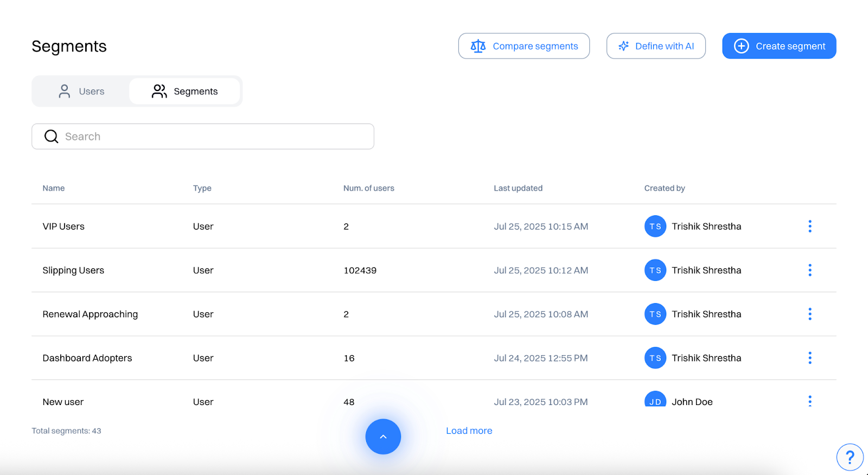The height and width of the screenshot is (475, 868).
Task: Click user count 16
Action: tap(349, 358)
